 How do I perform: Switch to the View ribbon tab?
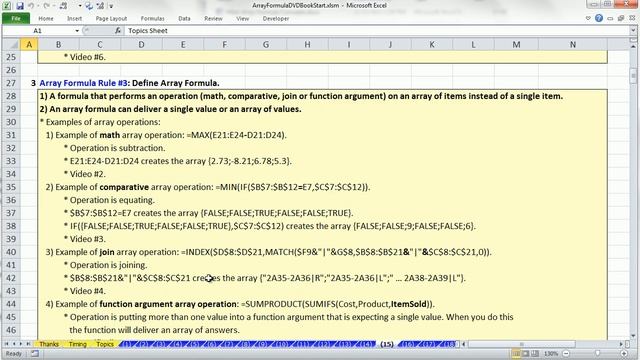pyautogui.click(x=242, y=18)
